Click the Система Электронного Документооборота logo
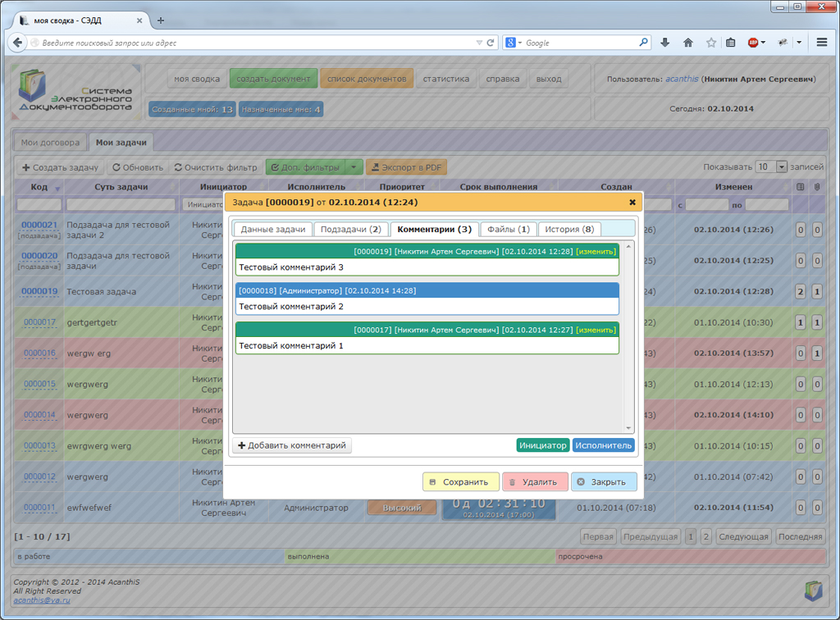840x620 pixels. pyautogui.click(x=75, y=91)
